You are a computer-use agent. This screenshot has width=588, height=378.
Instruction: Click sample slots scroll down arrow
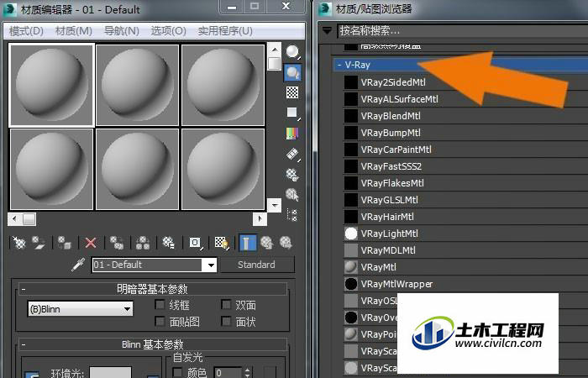click(275, 205)
